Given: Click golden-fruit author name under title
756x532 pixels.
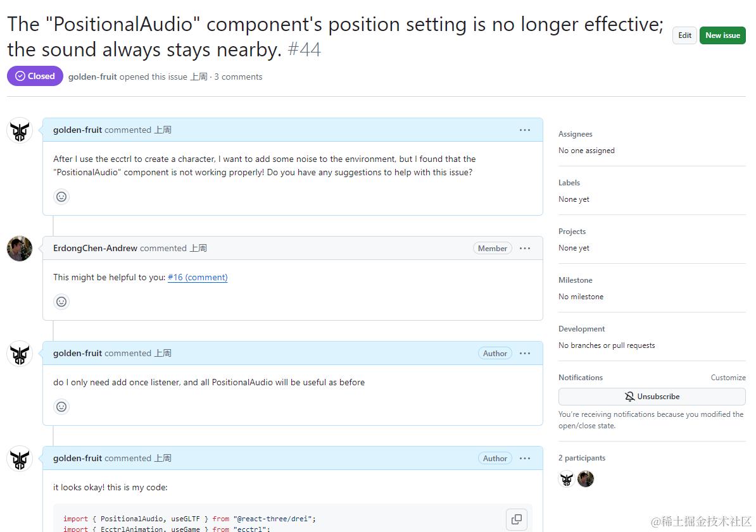Looking at the screenshot, I should pos(92,77).
